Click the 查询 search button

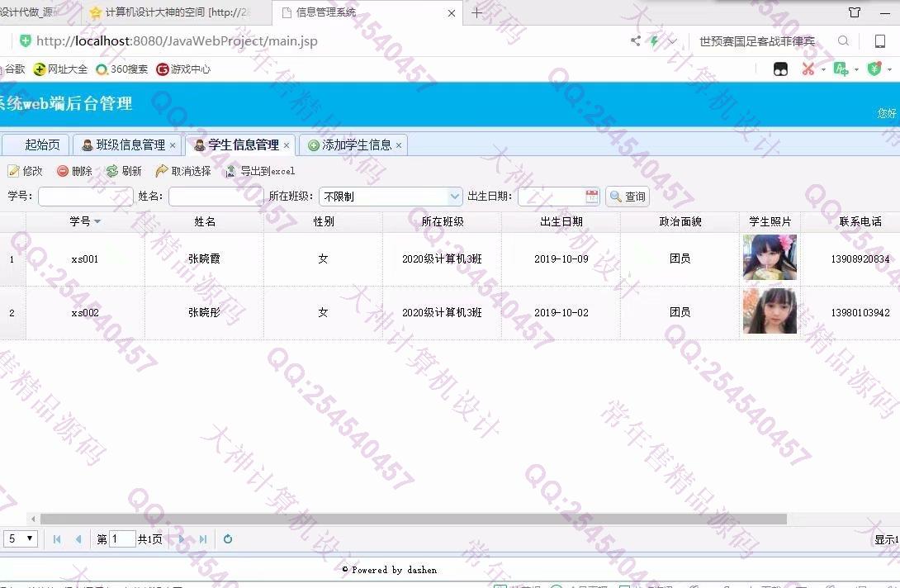[x=628, y=197]
